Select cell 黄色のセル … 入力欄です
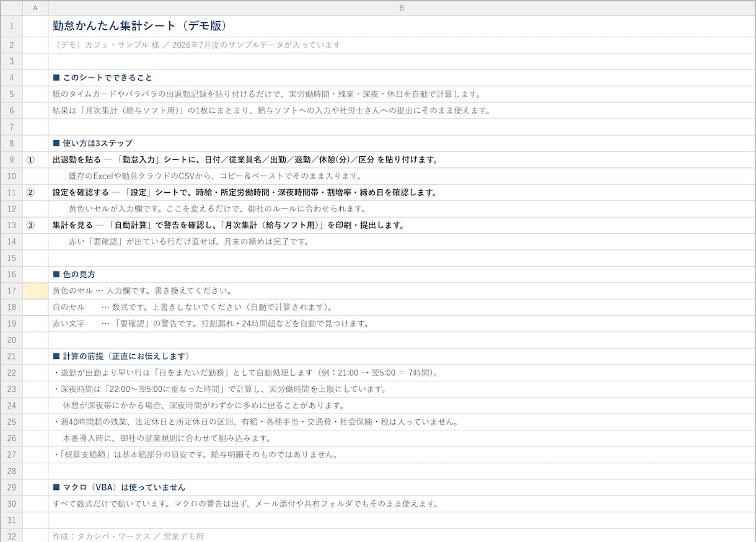The image size is (756, 542). 402,291
